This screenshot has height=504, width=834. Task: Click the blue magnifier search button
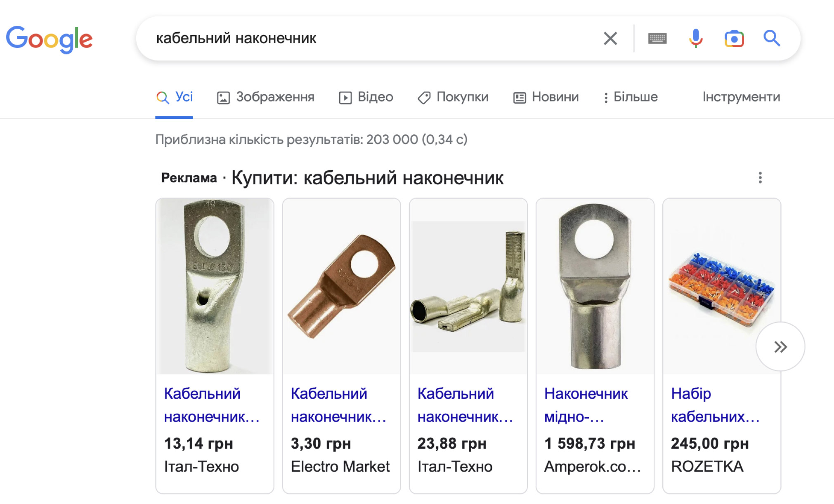coord(771,38)
